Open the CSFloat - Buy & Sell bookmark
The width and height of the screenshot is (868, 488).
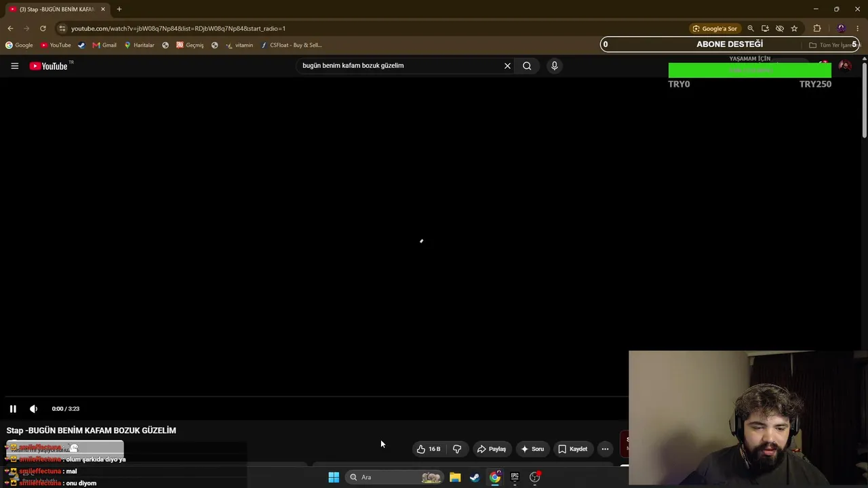pos(292,45)
